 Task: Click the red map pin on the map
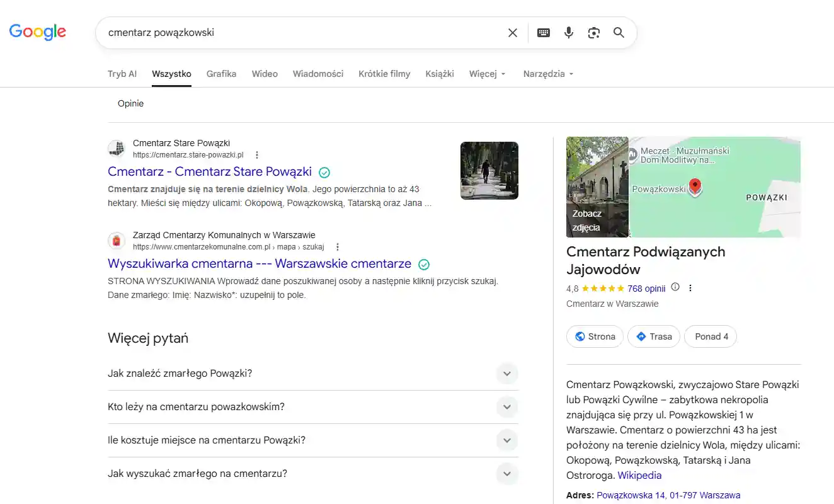695,187
